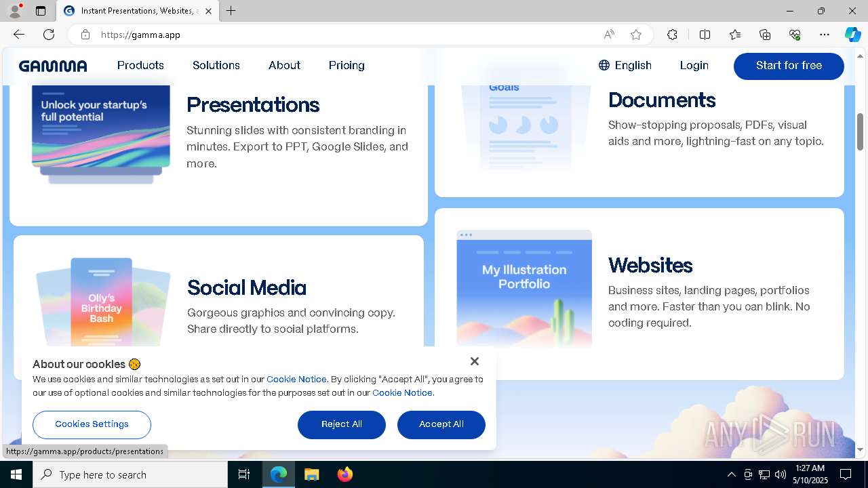Image resolution: width=868 pixels, height=488 pixels.
Task: Click the browser Back arrow
Action: tap(19, 35)
